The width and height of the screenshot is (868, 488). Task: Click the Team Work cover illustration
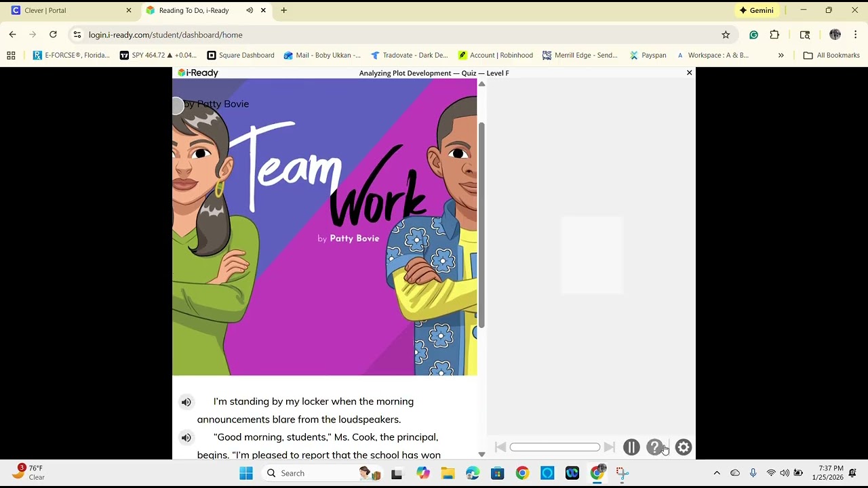pyautogui.click(x=325, y=227)
